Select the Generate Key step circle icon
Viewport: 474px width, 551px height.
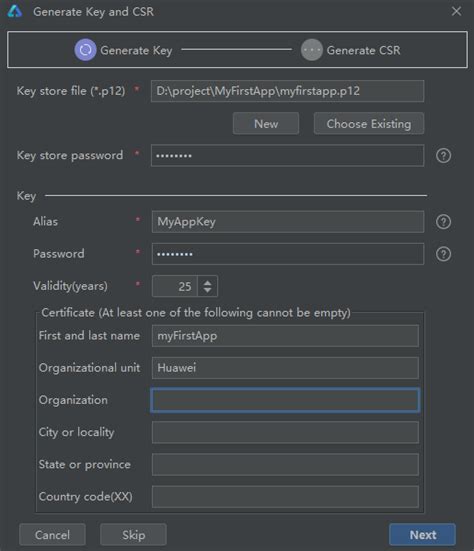click(85, 50)
